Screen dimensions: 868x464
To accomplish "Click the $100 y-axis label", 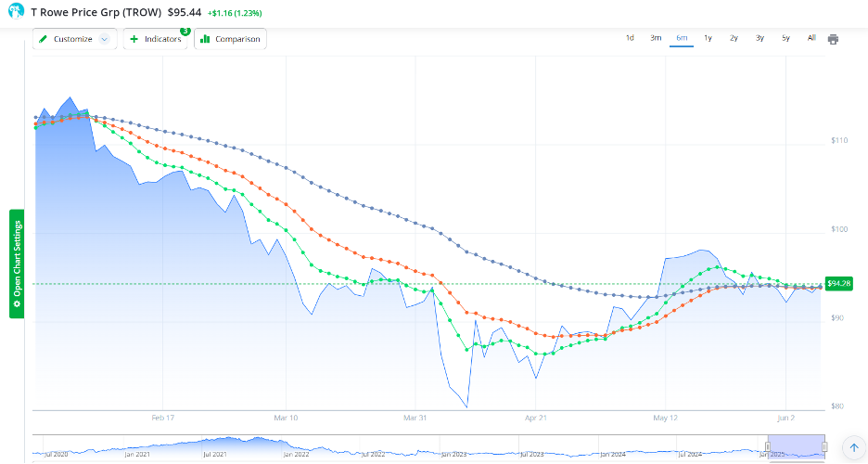I will [x=839, y=229].
